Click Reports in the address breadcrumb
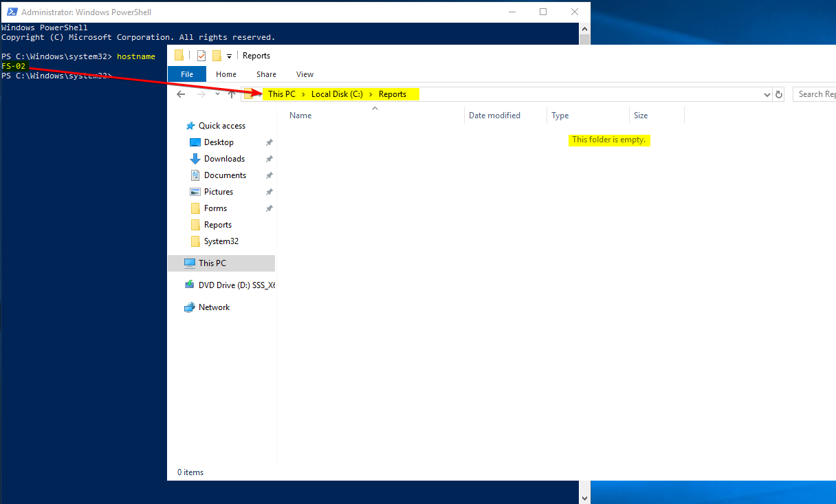 393,94
